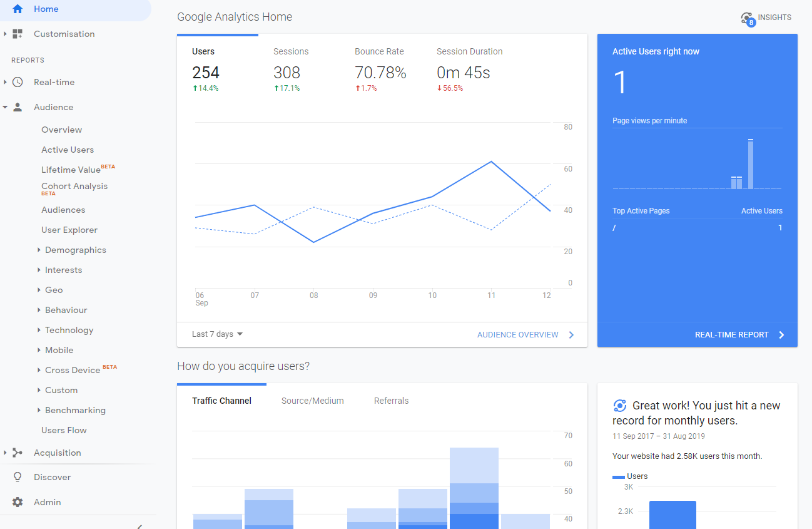Expand the Geo submenu
This screenshot has width=812, height=529.
[x=39, y=290]
